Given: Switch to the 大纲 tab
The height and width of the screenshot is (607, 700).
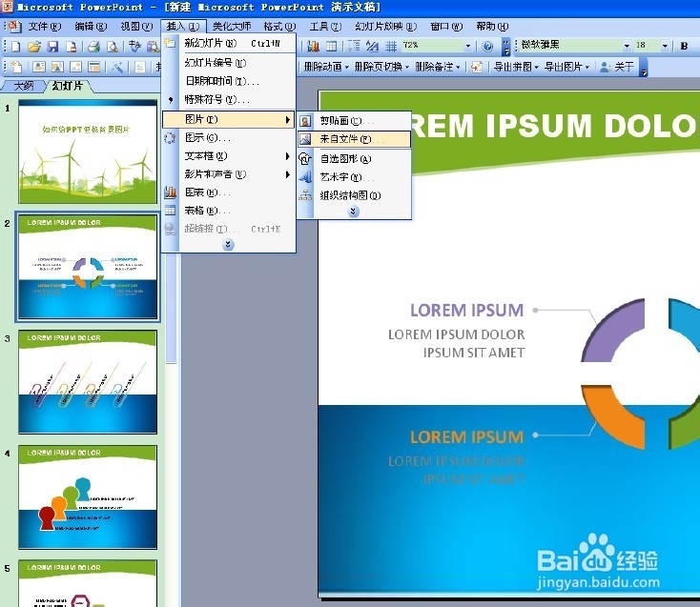Looking at the screenshot, I should coord(23,85).
